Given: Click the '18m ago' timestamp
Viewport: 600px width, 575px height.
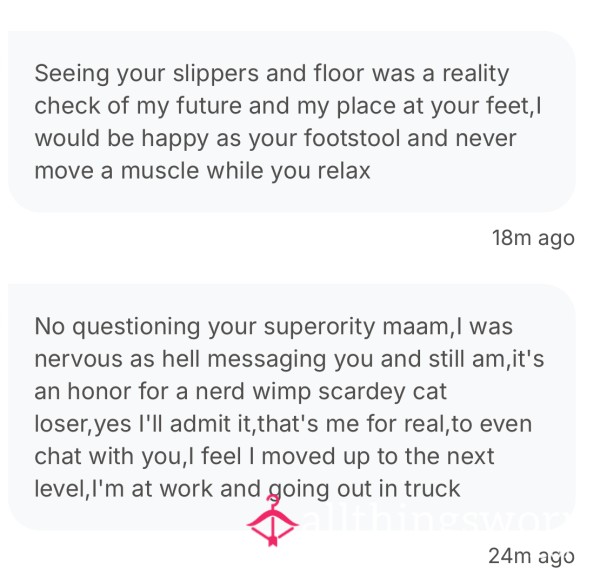Looking at the screenshot, I should [533, 238].
